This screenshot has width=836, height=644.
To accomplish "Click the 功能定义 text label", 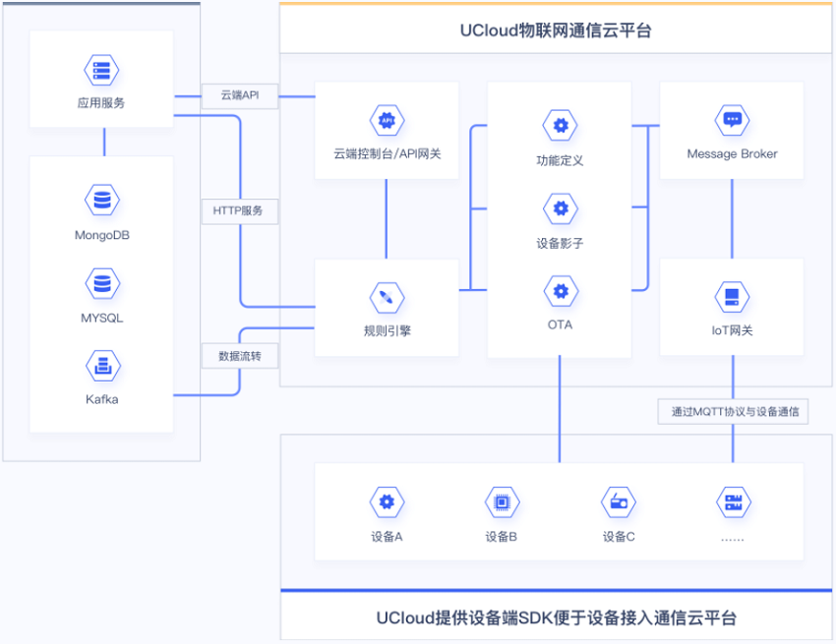I will (x=560, y=160).
